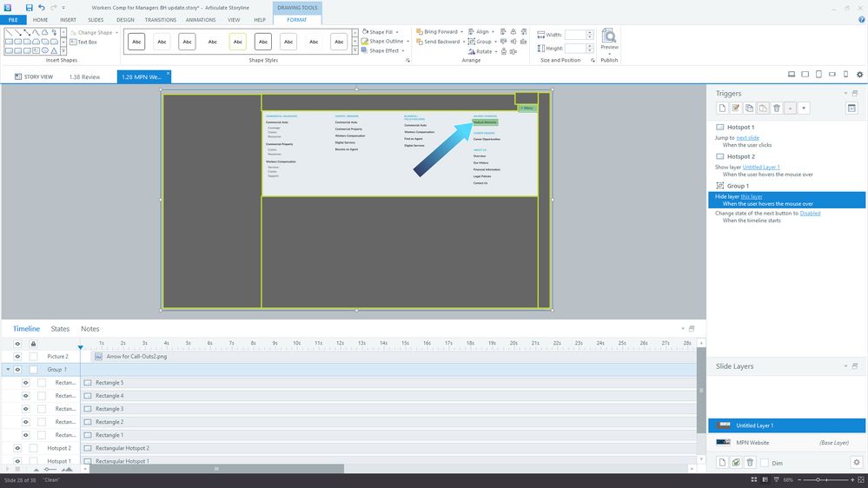This screenshot has height=488, width=868.
Task: Click the 'Disabled' state link in triggers
Action: point(810,213)
